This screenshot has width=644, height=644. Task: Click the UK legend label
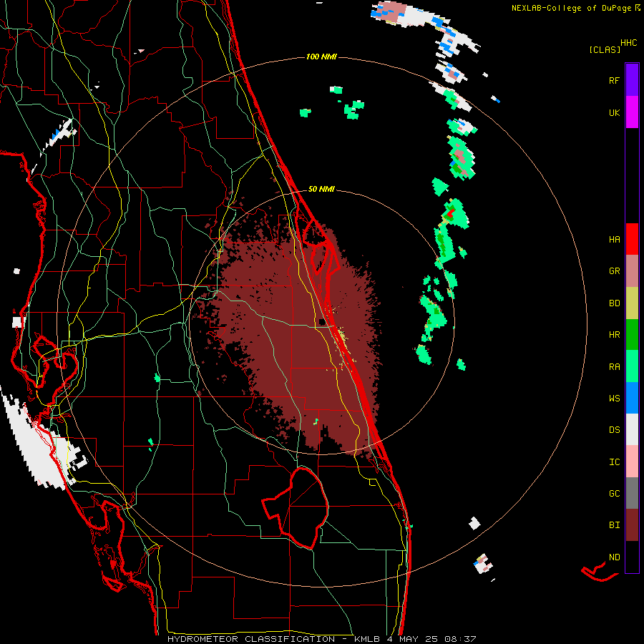point(614,112)
